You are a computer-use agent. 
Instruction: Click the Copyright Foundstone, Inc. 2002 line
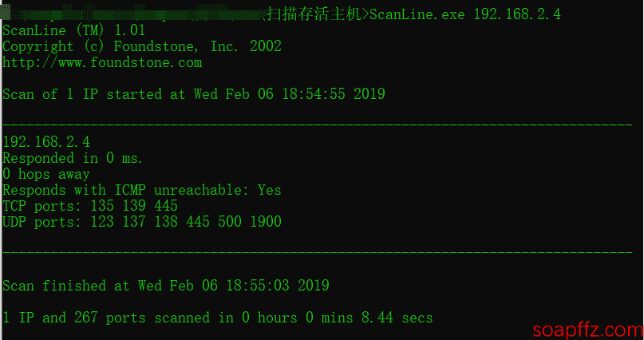(x=142, y=46)
